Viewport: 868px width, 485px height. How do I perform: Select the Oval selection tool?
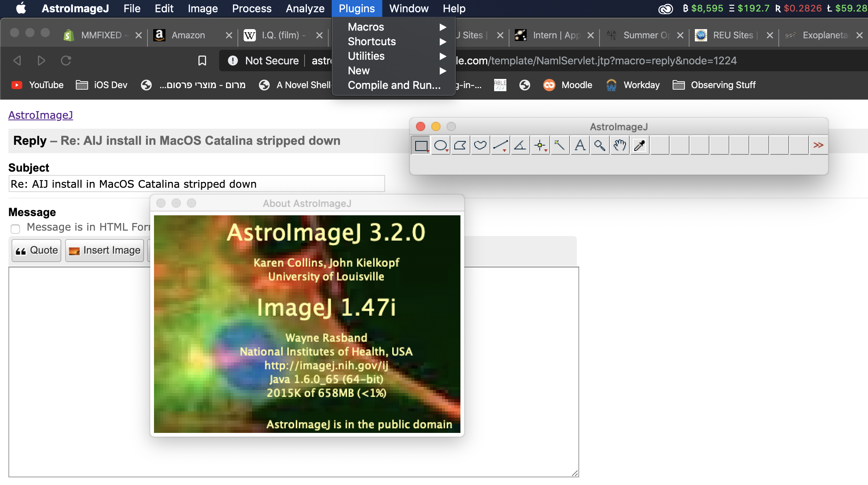(x=441, y=146)
